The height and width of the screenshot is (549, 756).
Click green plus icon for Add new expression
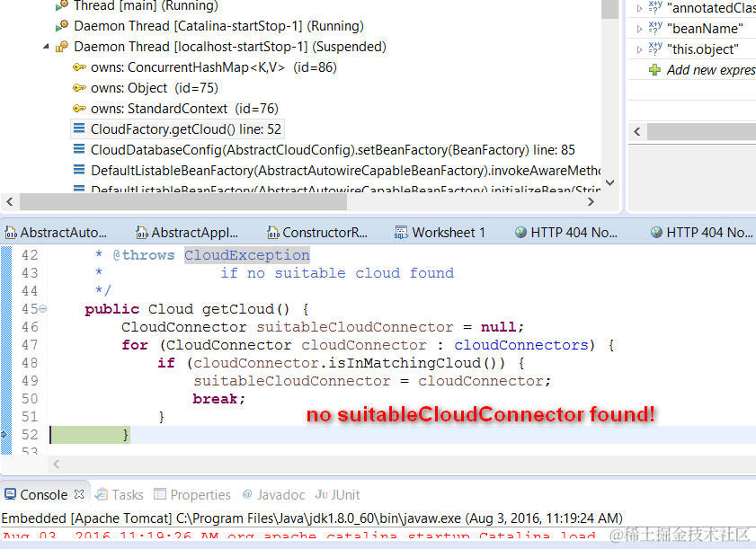tap(654, 70)
